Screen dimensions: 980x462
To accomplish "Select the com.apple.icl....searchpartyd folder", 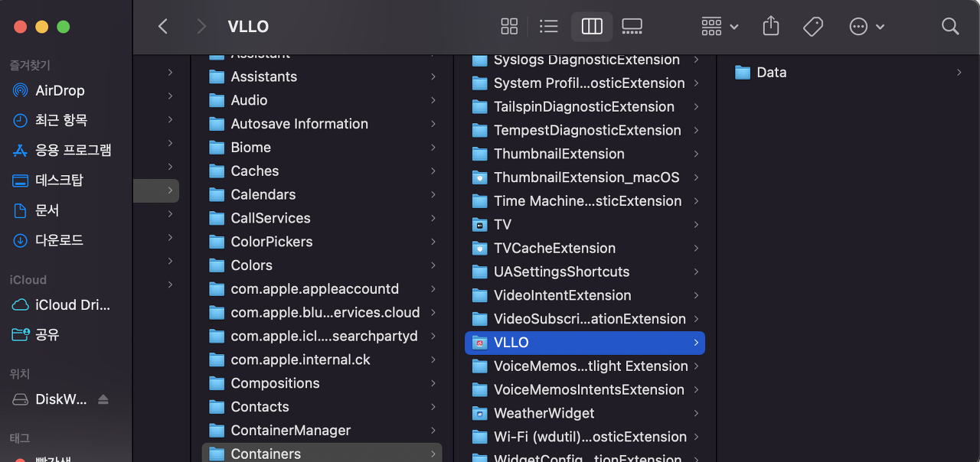I will [322, 337].
